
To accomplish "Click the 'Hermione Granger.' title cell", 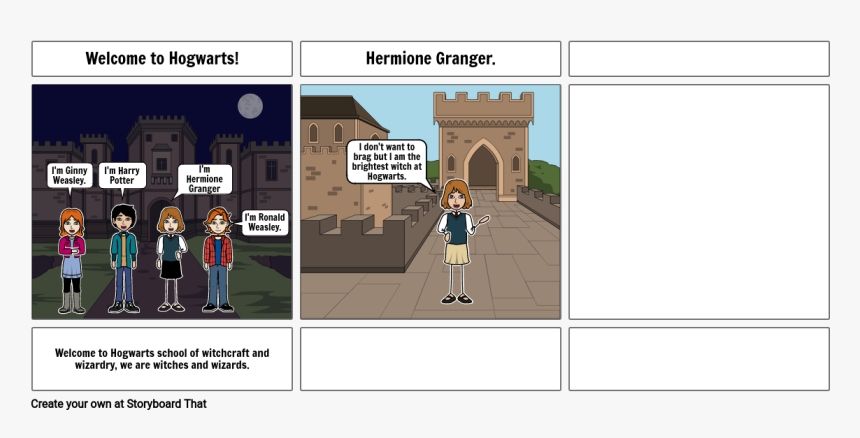I will 431,59.
